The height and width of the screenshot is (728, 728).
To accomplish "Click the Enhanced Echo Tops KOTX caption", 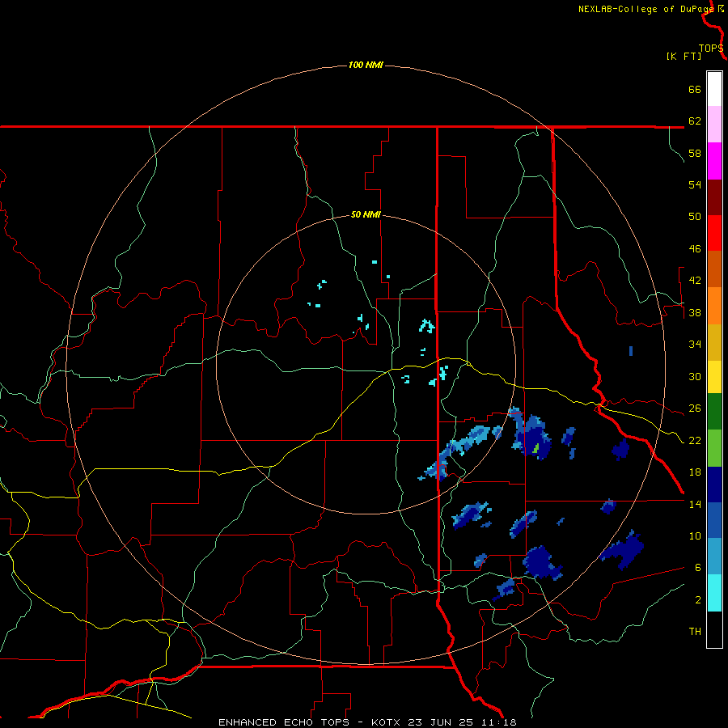I will 367,722.
